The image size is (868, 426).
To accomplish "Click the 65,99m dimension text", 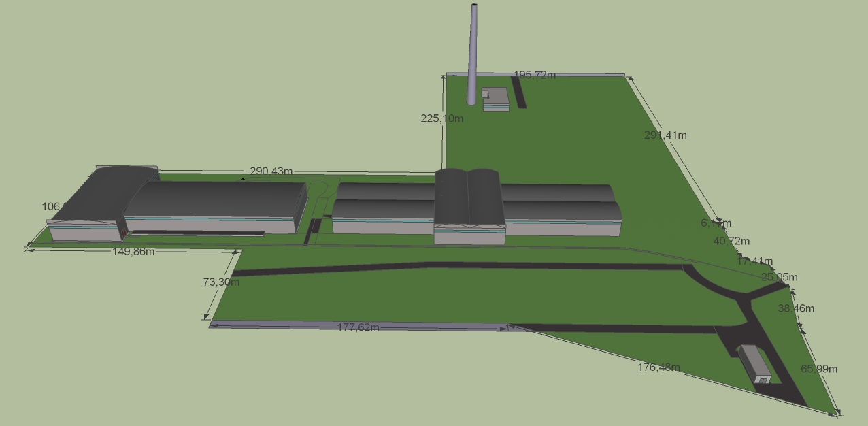I will pyautogui.click(x=819, y=369).
